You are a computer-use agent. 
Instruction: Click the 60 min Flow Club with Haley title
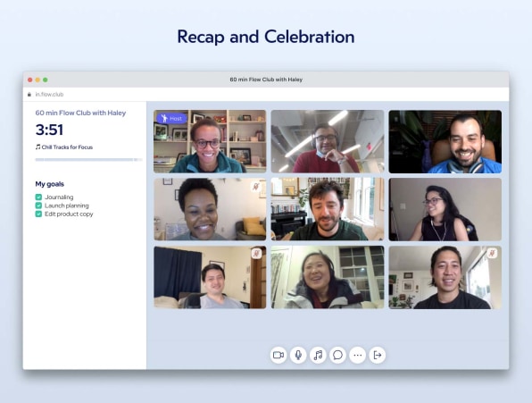click(x=80, y=113)
